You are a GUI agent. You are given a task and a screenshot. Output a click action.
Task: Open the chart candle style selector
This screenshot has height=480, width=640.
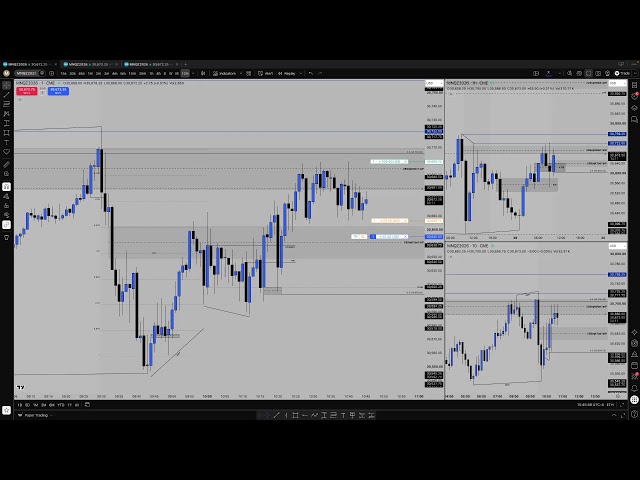coord(203,73)
